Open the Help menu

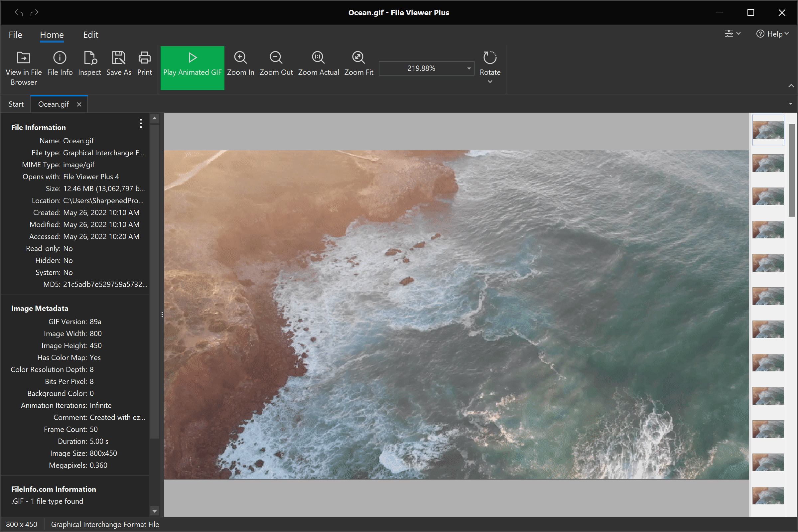pyautogui.click(x=772, y=34)
